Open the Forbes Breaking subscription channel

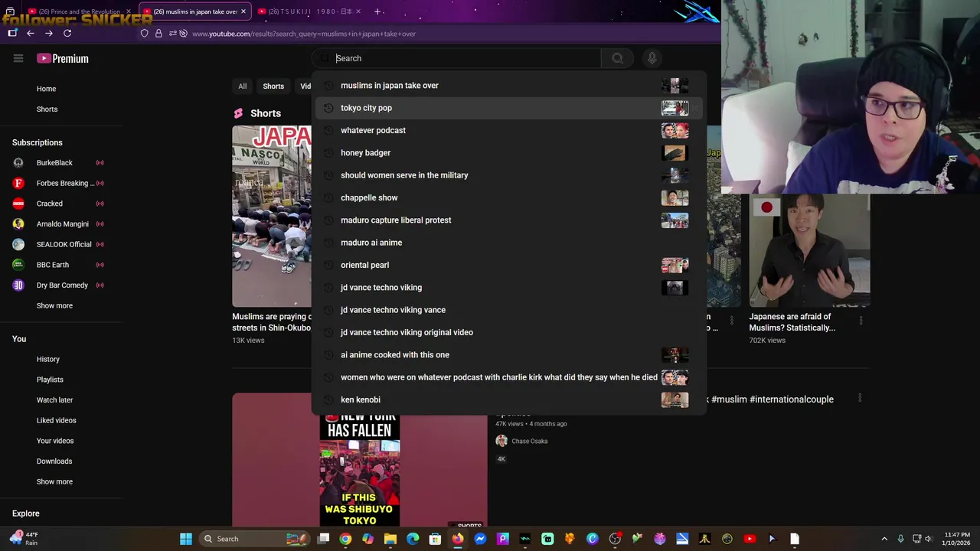pos(57,183)
